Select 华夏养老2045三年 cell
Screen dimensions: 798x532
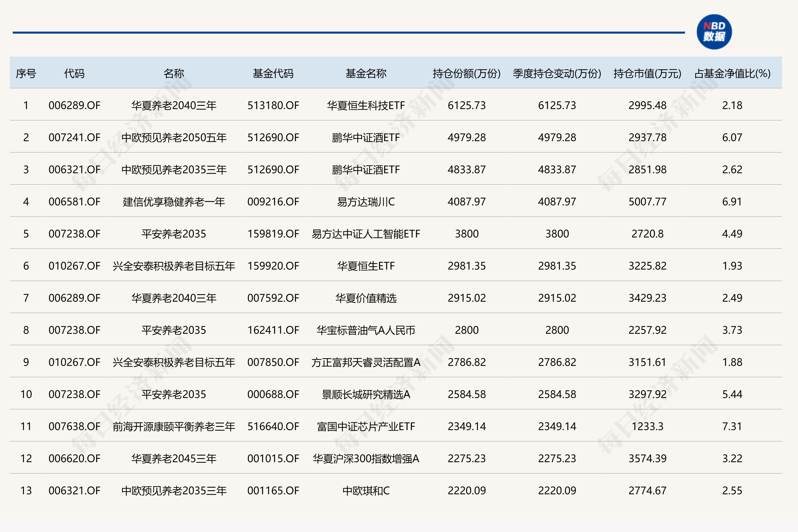coord(174,458)
